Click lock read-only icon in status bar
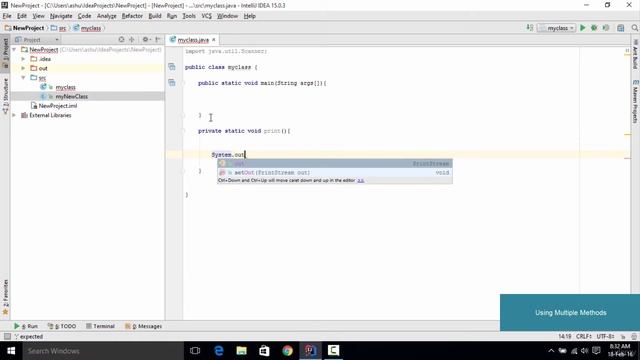This screenshot has height=360, width=640. click(x=623, y=336)
